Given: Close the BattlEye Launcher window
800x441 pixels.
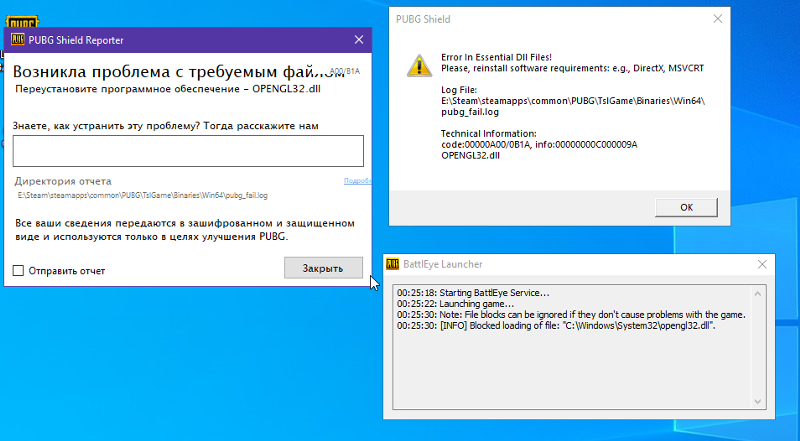Looking at the screenshot, I should [762, 264].
